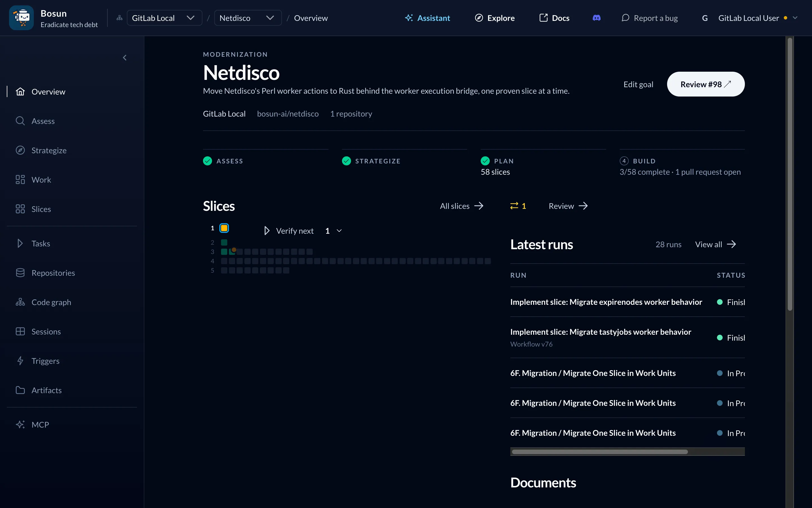Screen dimensions: 812x508
Task: Open the GitLab Local workspace dropdown
Action: 164,18
